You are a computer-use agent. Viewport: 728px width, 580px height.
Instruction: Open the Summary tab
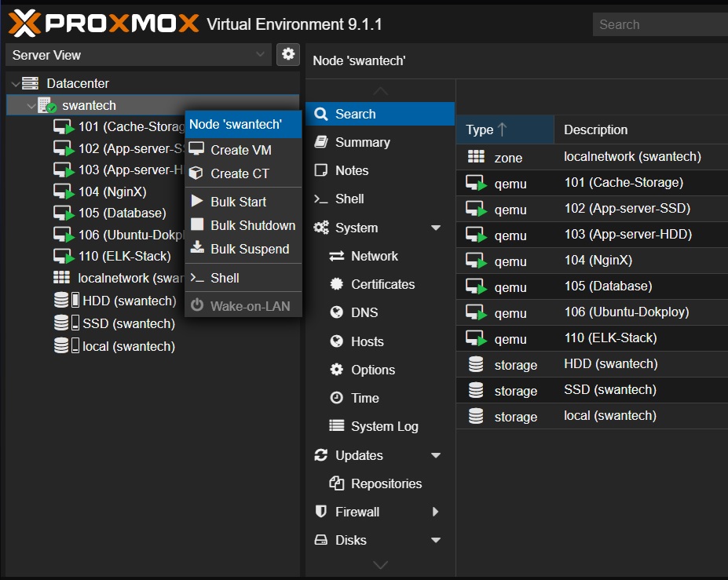380,142
